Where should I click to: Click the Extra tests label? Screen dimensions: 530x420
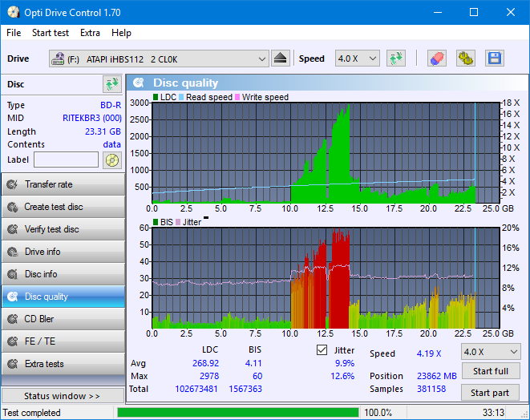pos(44,364)
